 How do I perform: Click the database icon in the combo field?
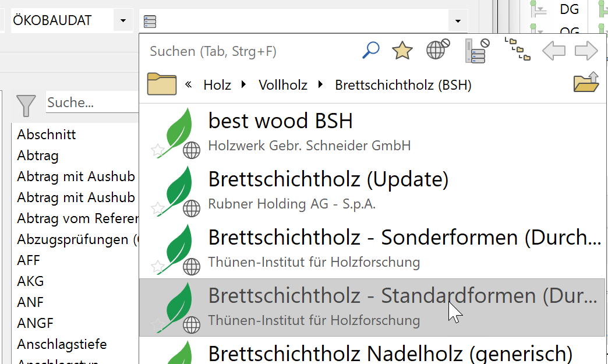pos(150,22)
